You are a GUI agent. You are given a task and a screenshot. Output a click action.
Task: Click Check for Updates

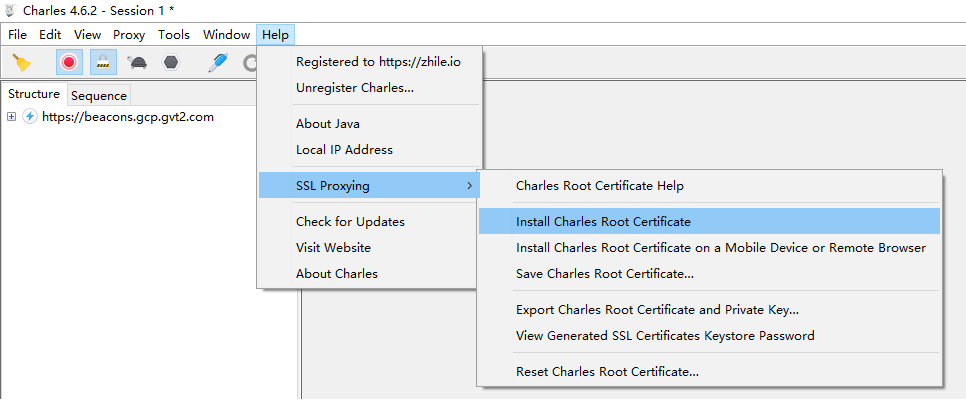tap(350, 222)
